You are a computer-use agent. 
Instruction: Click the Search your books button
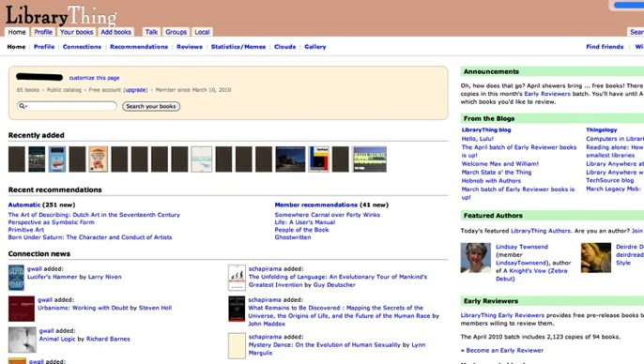click(x=151, y=106)
